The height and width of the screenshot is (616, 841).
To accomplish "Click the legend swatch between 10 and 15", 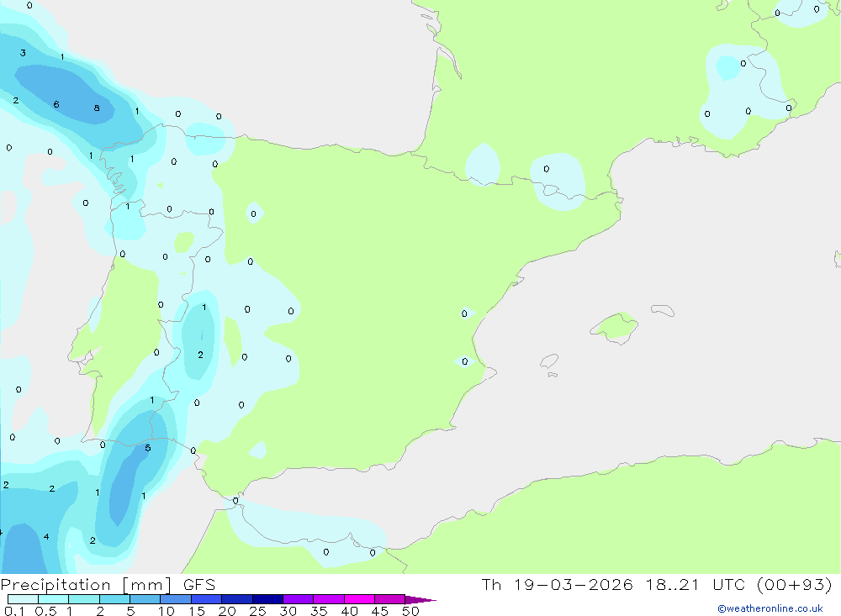I will click(176, 599).
